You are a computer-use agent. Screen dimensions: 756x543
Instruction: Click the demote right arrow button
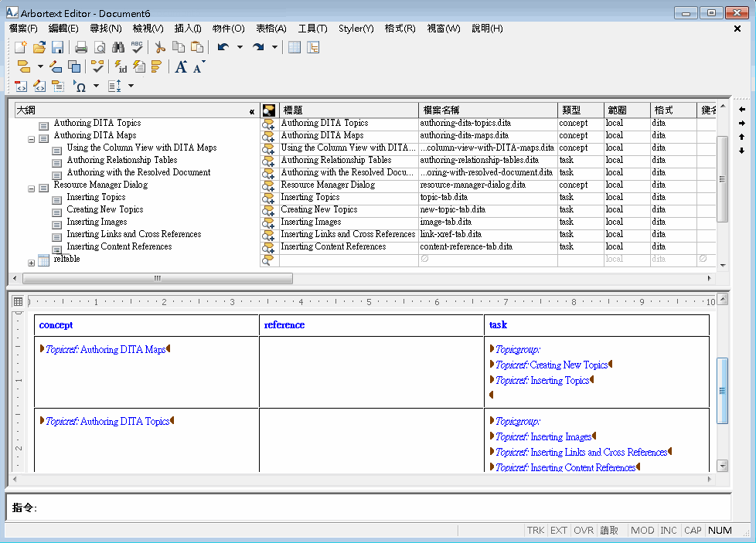[741, 124]
